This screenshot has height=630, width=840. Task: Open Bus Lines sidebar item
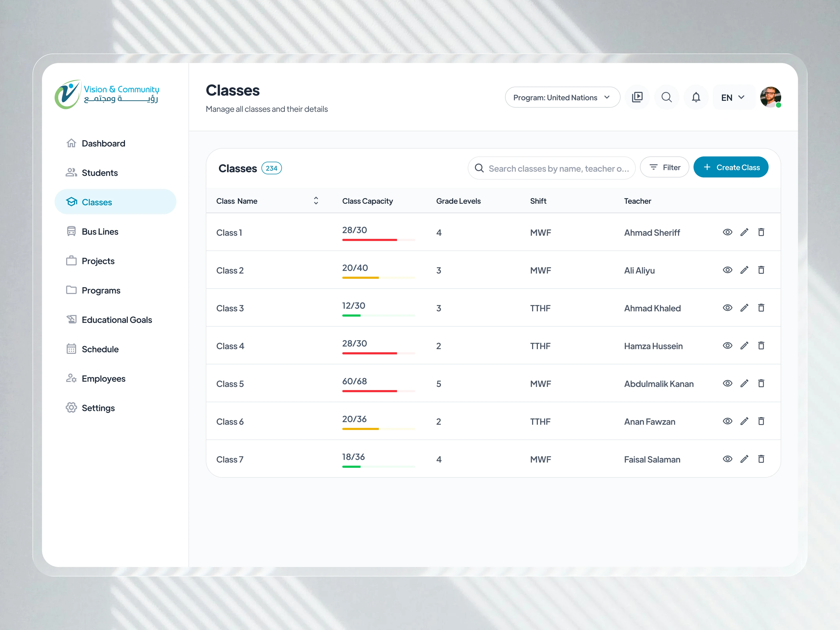[100, 232]
